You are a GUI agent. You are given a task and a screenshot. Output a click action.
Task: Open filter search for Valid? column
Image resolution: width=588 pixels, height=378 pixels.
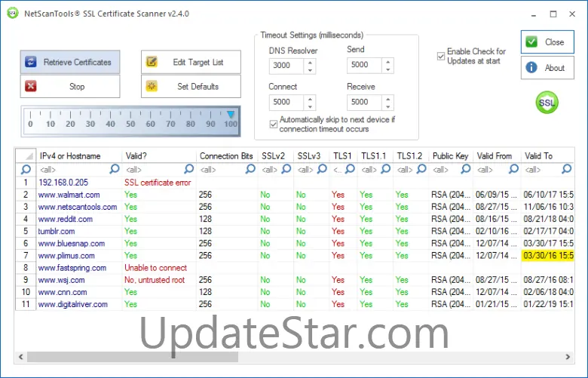189,169
